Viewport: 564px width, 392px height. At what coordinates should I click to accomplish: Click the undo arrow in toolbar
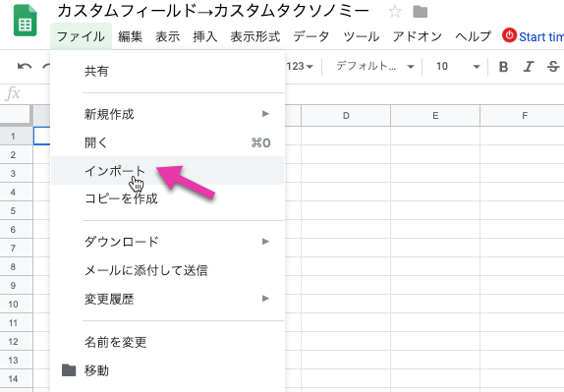pyautogui.click(x=25, y=66)
